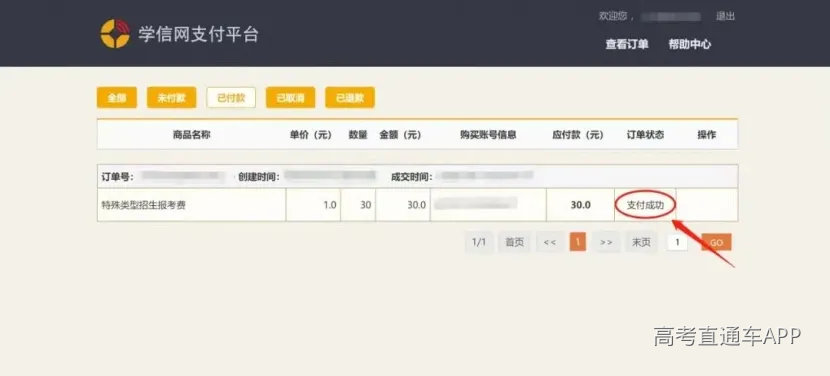The height and width of the screenshot is (376, 830).
Task: Click the 订单号 label
Action: coord(117,177)
